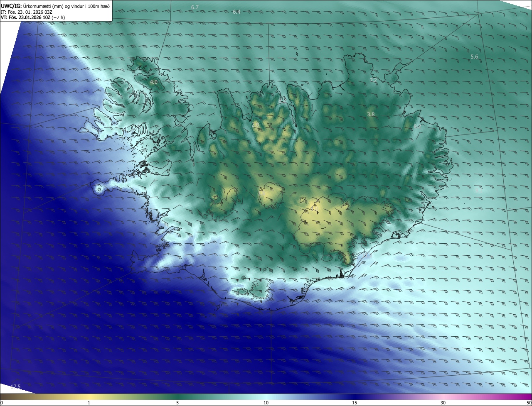
Task: Click the 0 tick on color scale
Action: pos(2,403)
